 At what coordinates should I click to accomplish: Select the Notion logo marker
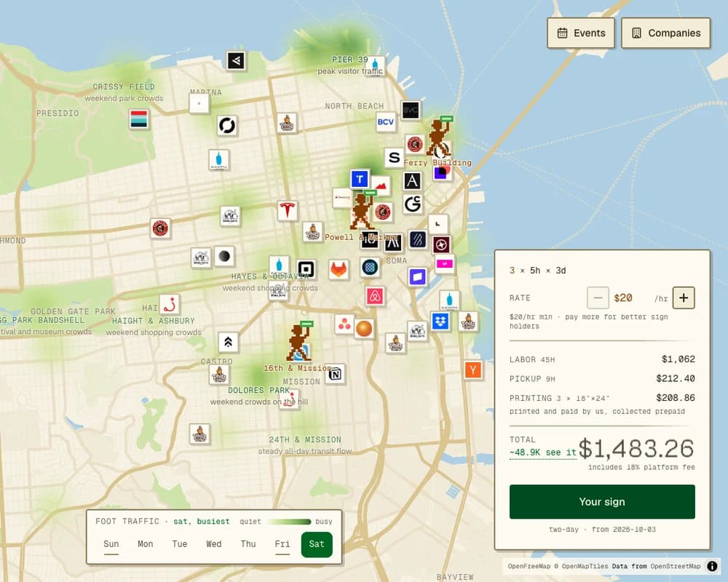[335, 374]
